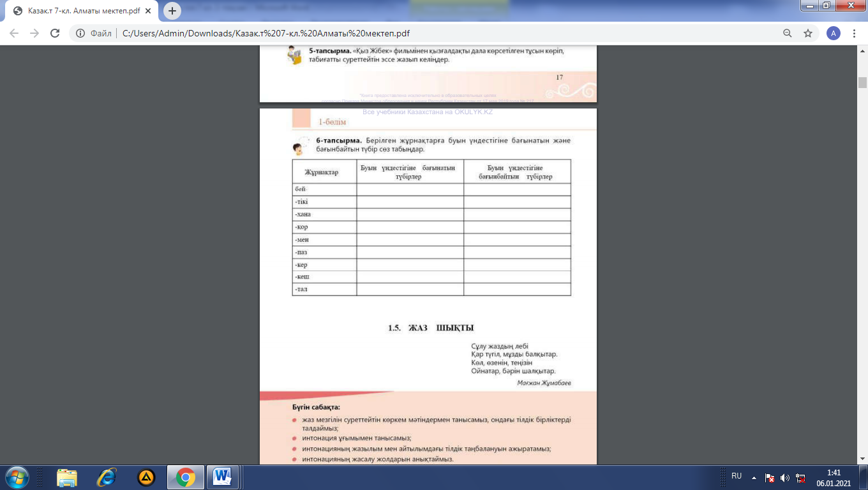Open File Explorer from the taskbar

67,477
